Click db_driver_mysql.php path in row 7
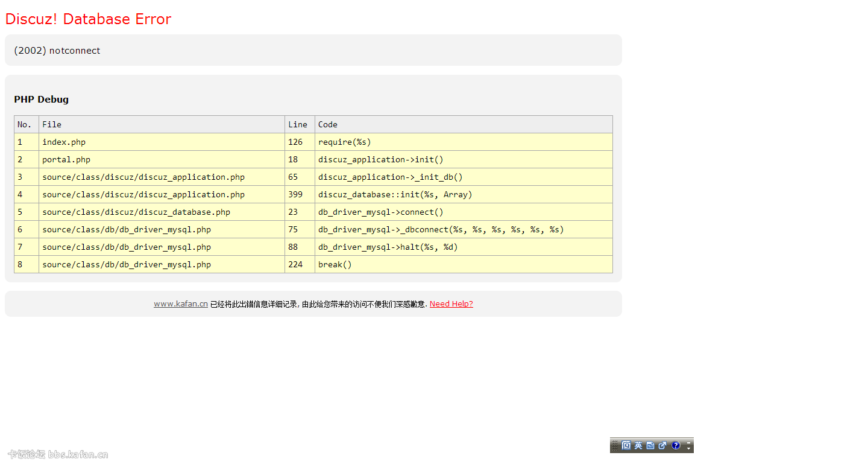 click(x=162, y=247)
